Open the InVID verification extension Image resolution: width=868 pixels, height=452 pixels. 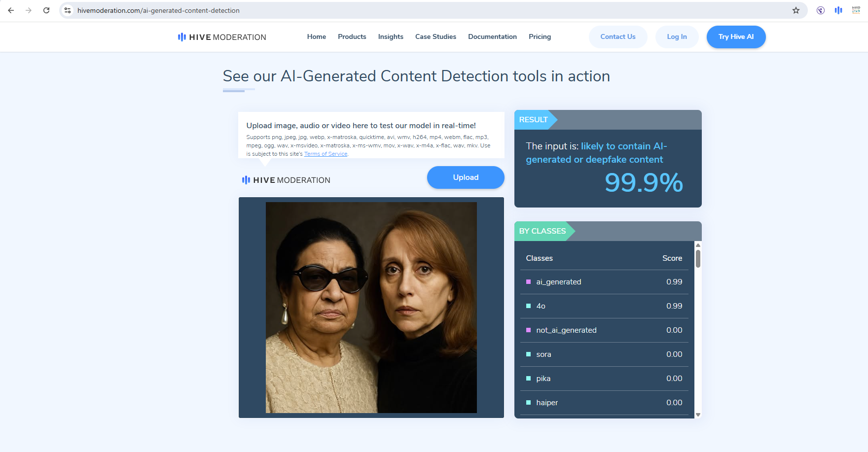(856, 10)
